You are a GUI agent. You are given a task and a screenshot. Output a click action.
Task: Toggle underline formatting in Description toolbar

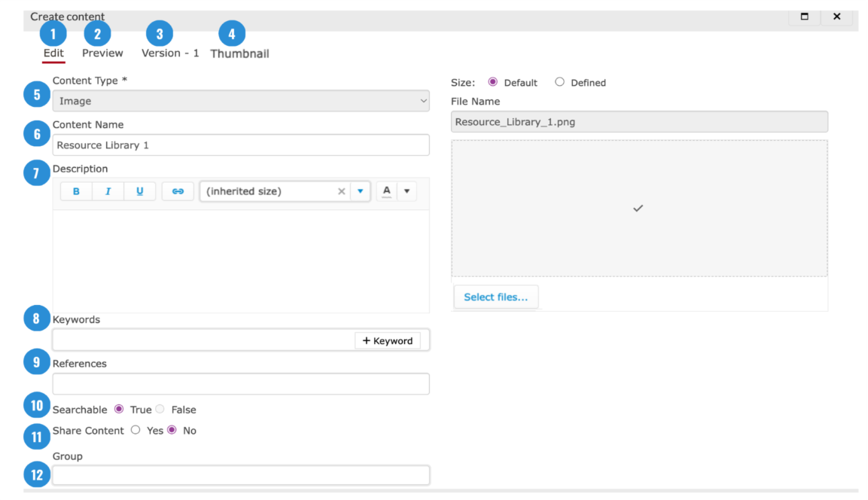[x=139, y=191]
